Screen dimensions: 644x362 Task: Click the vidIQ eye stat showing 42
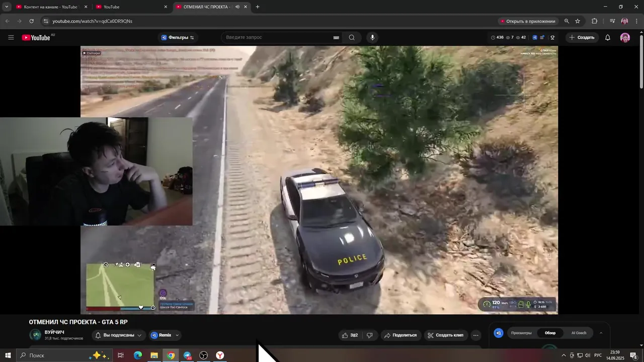[x=520, y=37]
